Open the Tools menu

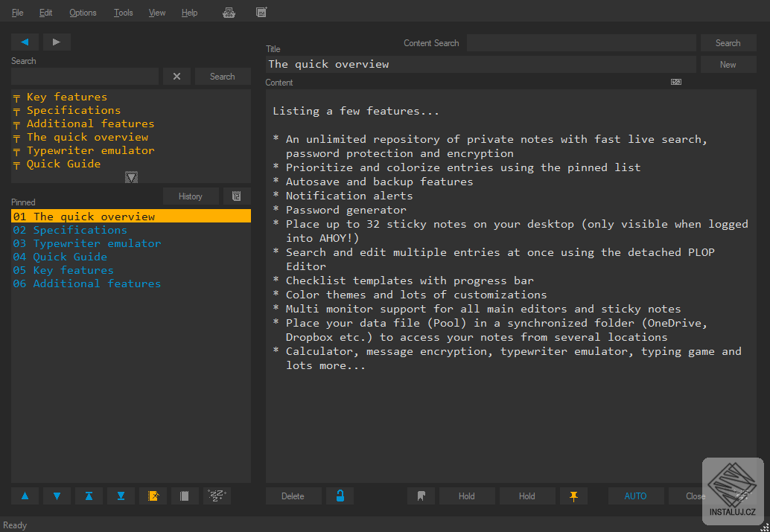(x=124, y=13)
